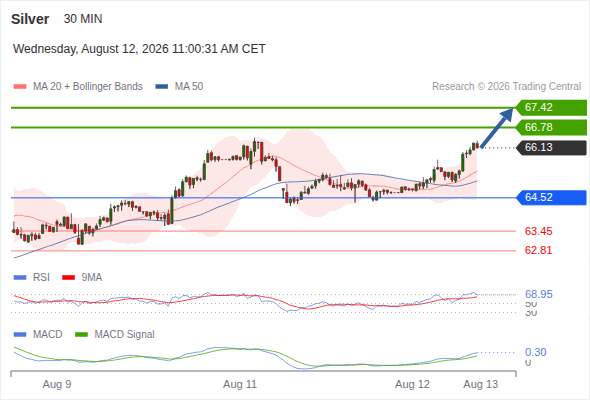Screen dimensions: 590x400
Task: Click the MACD blue legend marker
Action: (x=20, y=335)
